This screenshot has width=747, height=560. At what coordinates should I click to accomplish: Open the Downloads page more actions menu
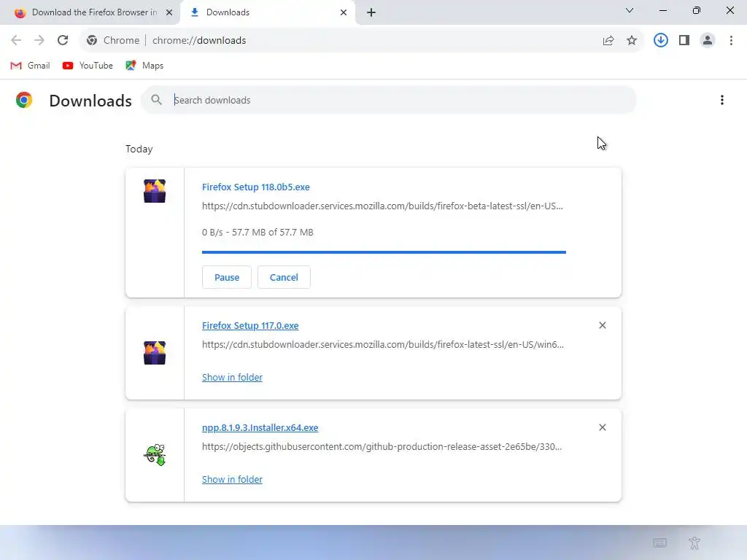pyautogui.click(x=722, y=100)
